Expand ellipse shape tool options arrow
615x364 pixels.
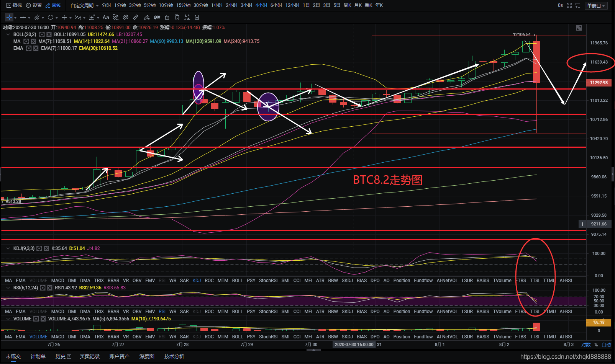coord(57,18)
